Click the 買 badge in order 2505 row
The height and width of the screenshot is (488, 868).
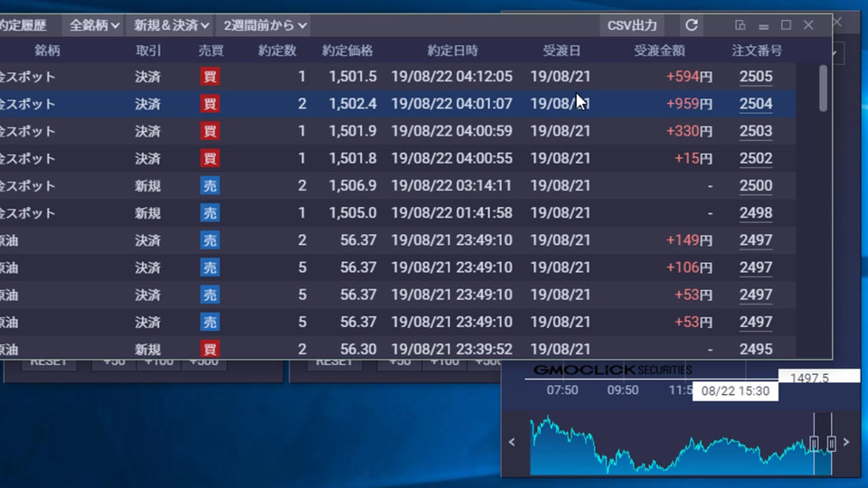click(210, 76)
